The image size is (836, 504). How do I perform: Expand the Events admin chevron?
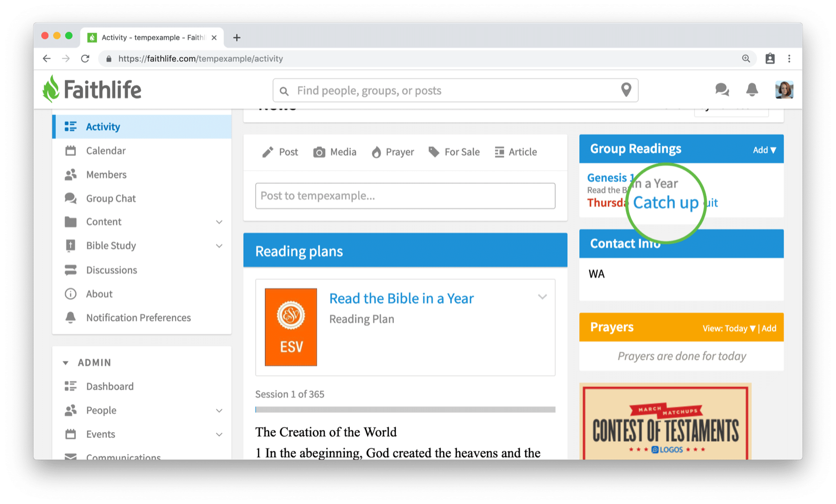coord(219,435)
